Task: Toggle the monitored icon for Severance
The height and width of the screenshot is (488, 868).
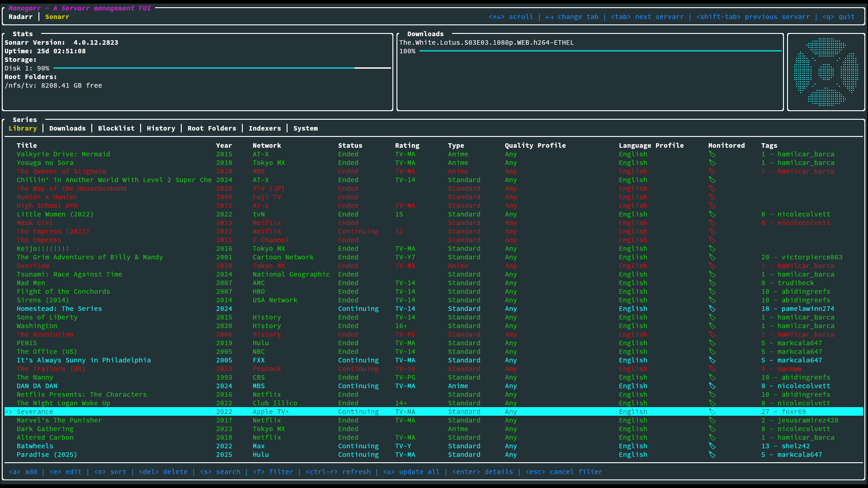Action: (x=712, y=412)
